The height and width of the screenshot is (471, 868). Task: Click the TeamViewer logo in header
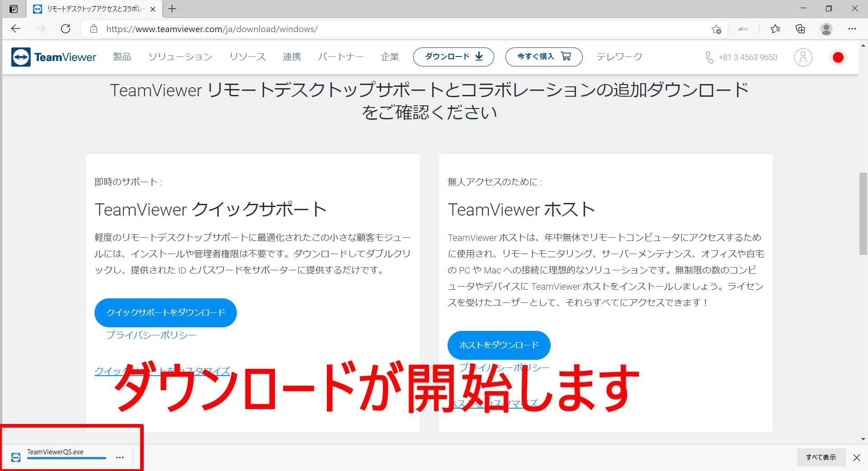click(x=54, y=57)
